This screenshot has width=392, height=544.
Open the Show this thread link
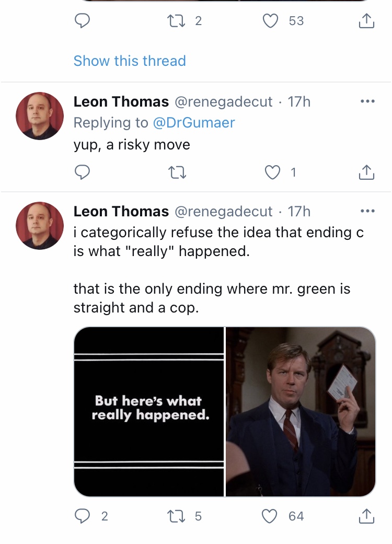pyautogui.click(x=130, y=61)
